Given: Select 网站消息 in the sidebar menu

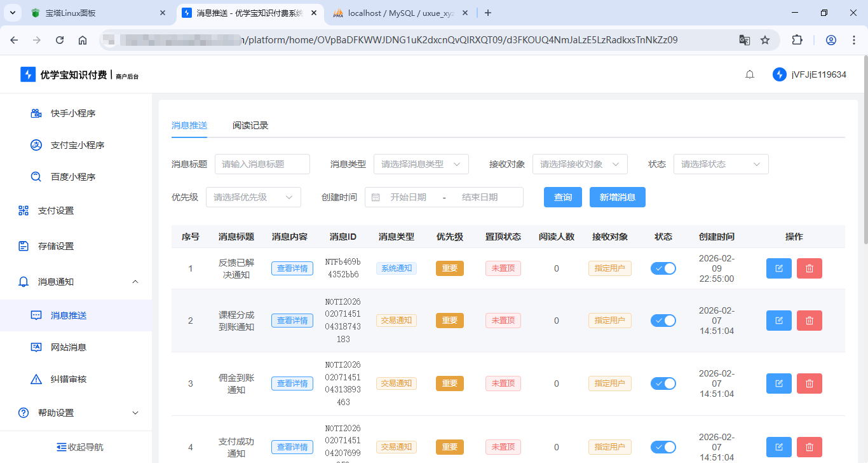Looking at the screenshot, I should point(68,347).
